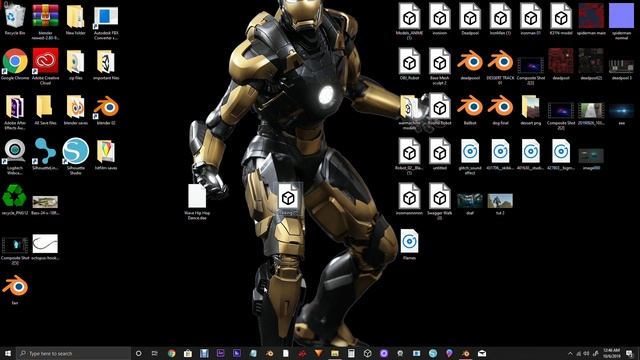Launch the Autodesk FBX Converter shortcut
Screen dimensions: 640x360
point(106,17)
